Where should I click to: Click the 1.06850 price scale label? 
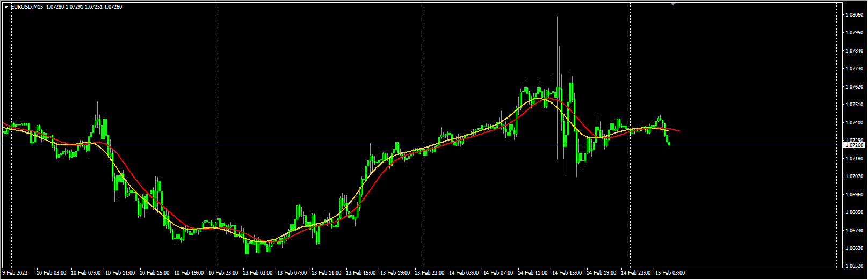pyautogui.click(x=854, y=212)
